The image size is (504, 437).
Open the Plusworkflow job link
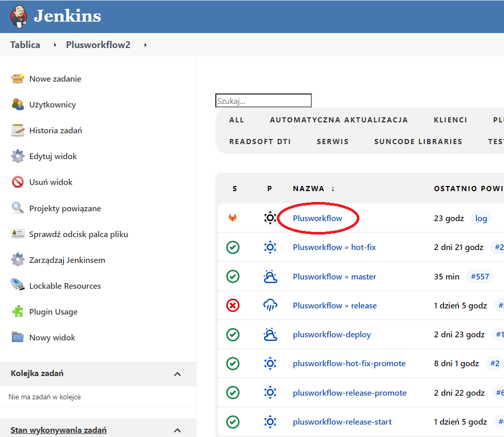[317, 218]
